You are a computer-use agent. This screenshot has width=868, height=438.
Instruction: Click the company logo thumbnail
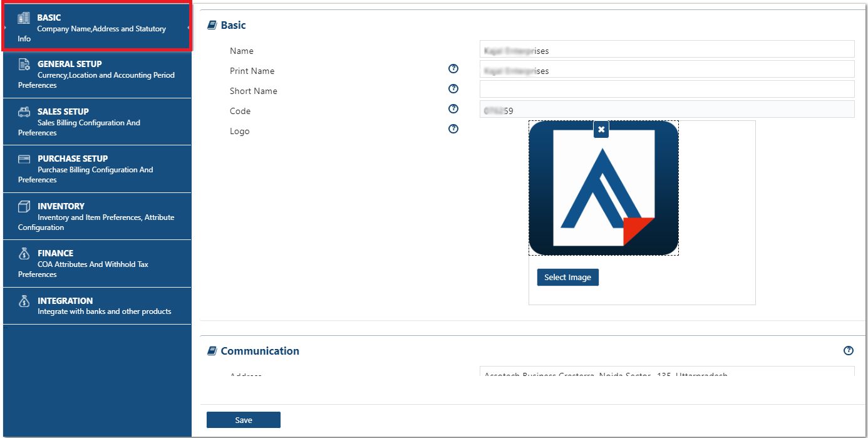pyautogui.click(x=604, y=188)
